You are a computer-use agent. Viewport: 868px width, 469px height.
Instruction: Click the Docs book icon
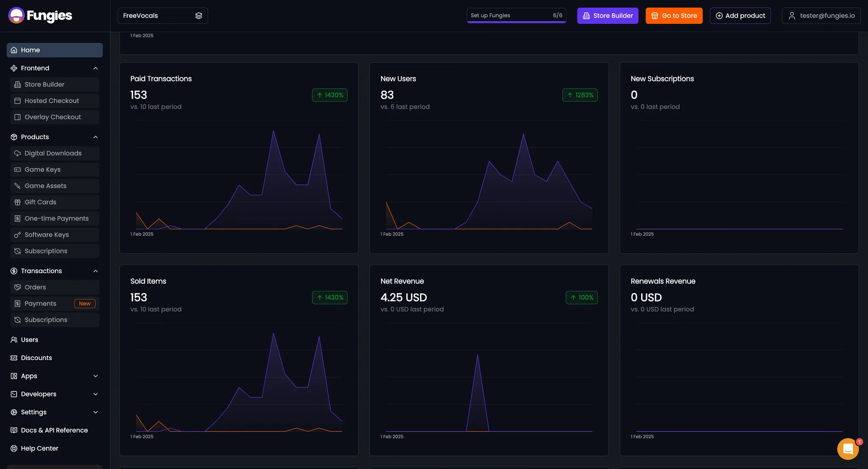pyautogui.click(x=14, y=430)
